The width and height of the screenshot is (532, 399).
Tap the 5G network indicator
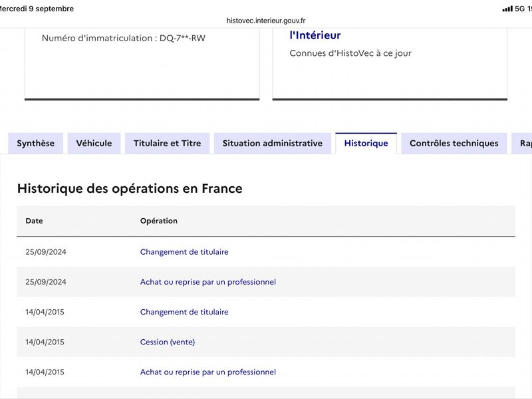pyautogui.click(x=519, y=9)
